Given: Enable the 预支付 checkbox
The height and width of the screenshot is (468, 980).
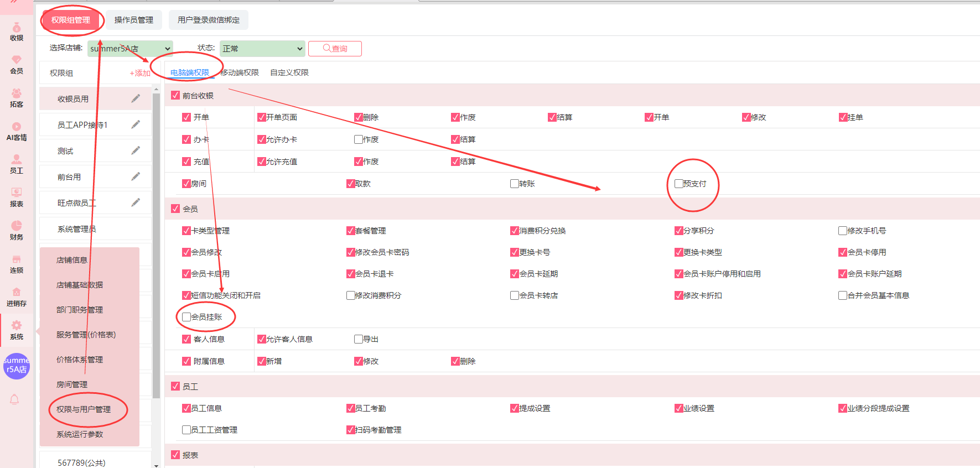Looking at the screenshot, I should (679, 184).
